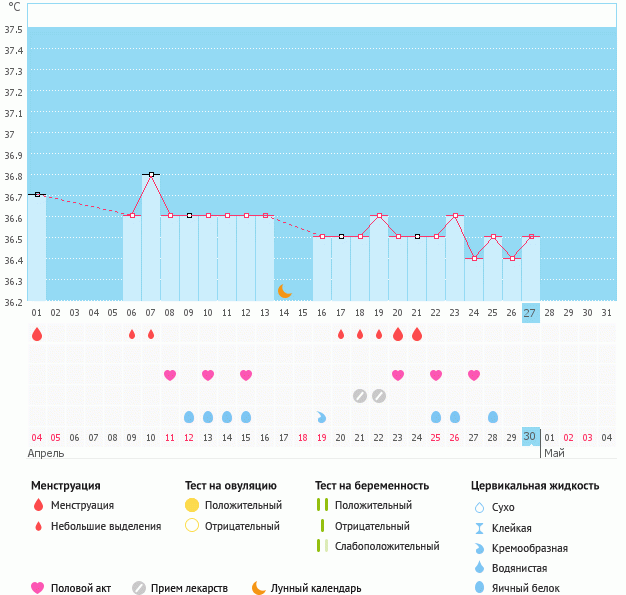Image resolution: width=626 pixels, height=595 pixels.
Task: Click the Лунный календарь legend icon
Action: 259,588
